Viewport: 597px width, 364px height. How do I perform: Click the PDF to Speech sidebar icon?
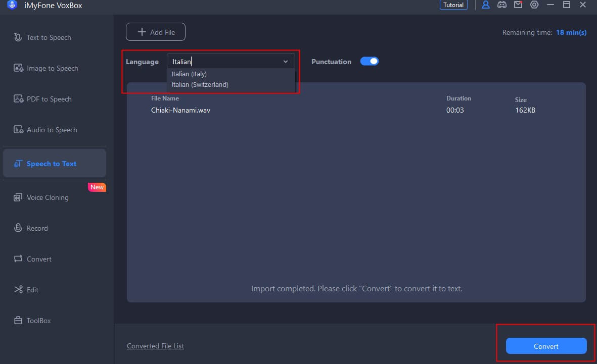[x=18, y=99]
